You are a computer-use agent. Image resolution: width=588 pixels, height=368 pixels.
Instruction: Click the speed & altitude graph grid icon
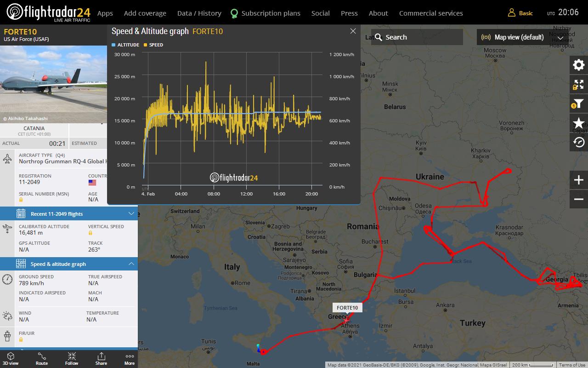tap(21, 264)
